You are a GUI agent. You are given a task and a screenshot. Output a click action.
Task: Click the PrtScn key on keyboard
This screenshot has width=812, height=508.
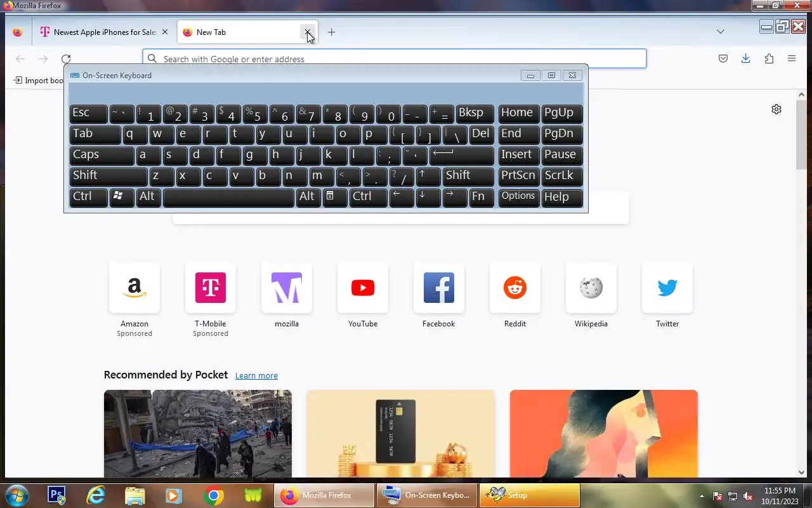519,177
